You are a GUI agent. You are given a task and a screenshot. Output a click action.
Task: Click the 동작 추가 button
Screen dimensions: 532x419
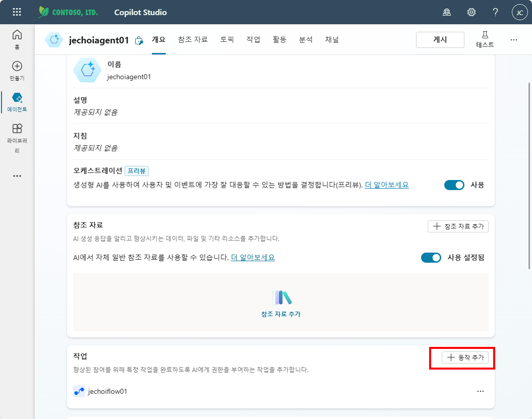[x=465, y=357]
